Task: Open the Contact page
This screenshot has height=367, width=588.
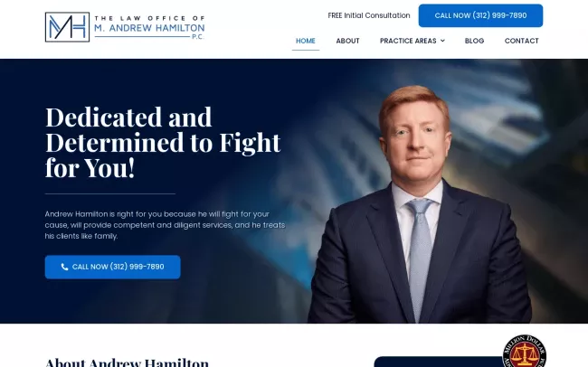Action: 521,41
